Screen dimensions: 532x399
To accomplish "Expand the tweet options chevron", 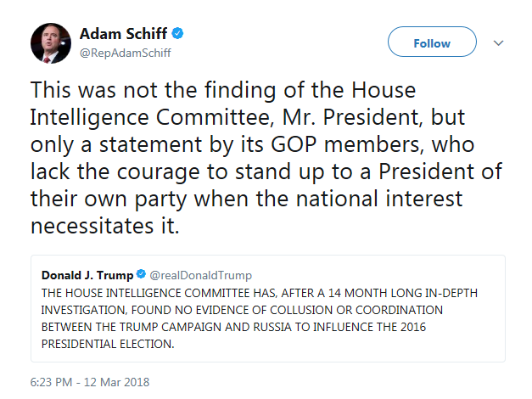I will (498, 42).
